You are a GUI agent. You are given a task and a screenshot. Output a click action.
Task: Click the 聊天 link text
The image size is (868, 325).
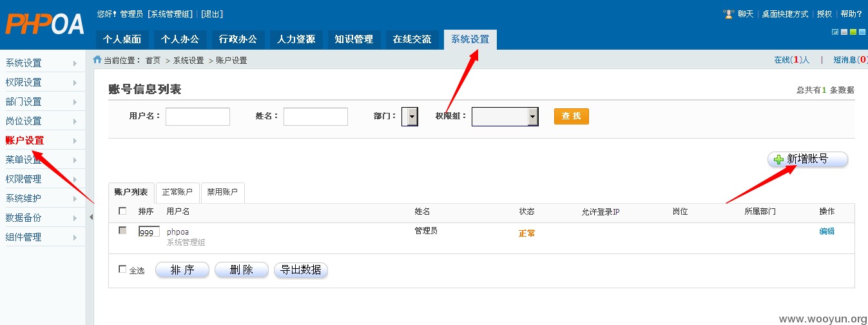(746, 14)
